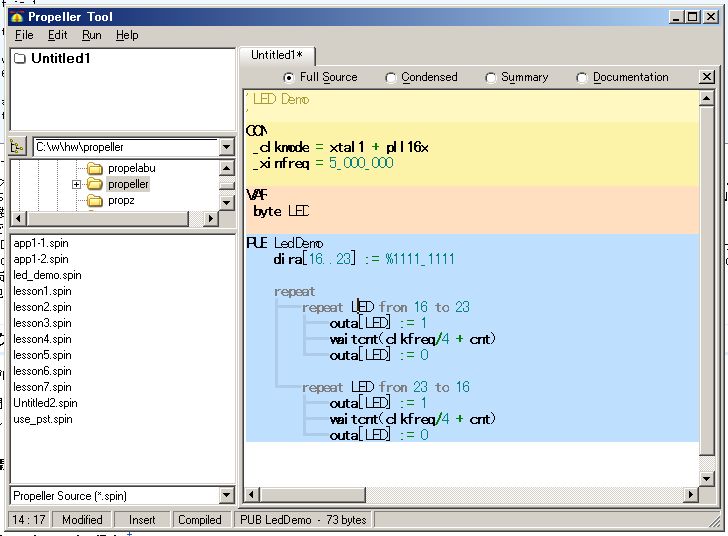Click the Propeller Tool title bar icon

point(17,16)
